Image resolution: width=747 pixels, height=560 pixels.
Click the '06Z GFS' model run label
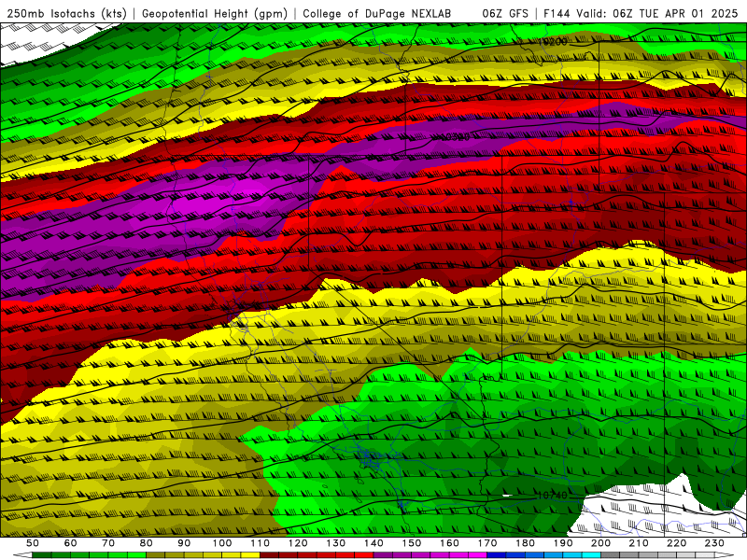pyautogui.click(x=505, y=13)
